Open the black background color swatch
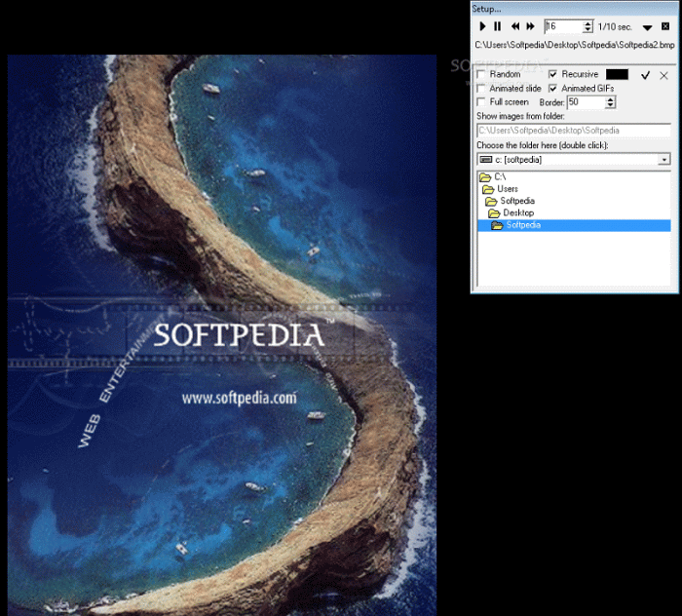 click(617, 74)
